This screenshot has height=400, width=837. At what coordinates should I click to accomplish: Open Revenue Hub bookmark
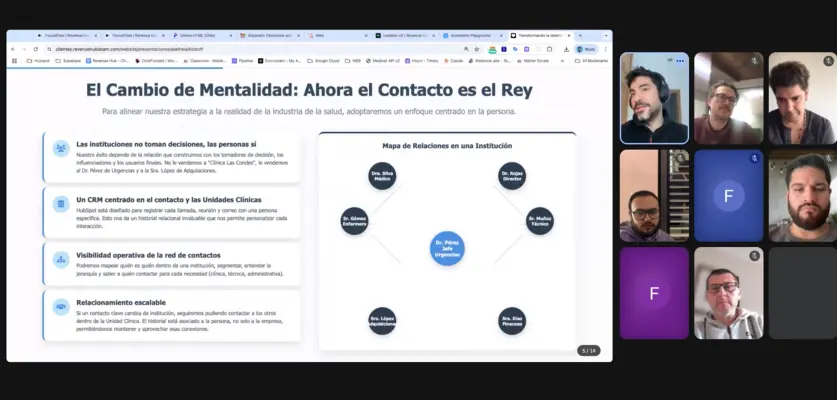click(x=107, y=61)
